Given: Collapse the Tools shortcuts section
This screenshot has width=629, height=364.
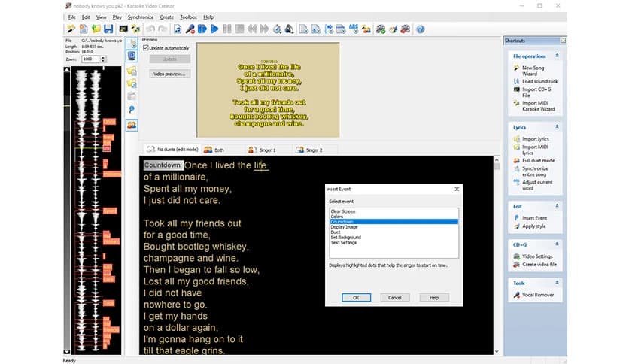Looking at the screenshot, I should [x=557, y=283].
